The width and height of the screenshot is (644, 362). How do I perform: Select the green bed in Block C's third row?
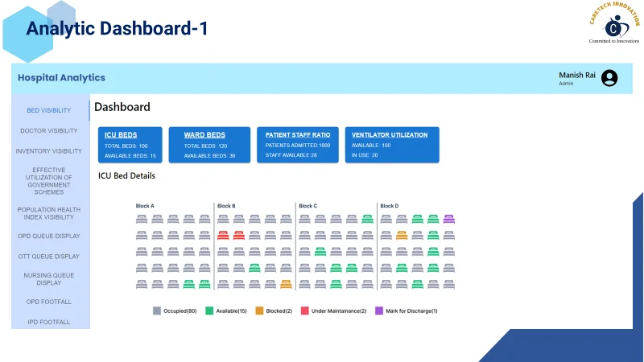pyautogui.click(x=320, y=252)
